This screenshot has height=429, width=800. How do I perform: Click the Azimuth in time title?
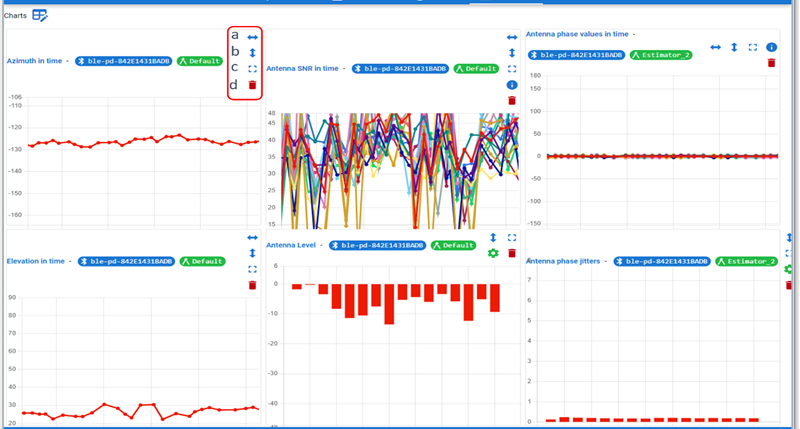pos(34,61)
